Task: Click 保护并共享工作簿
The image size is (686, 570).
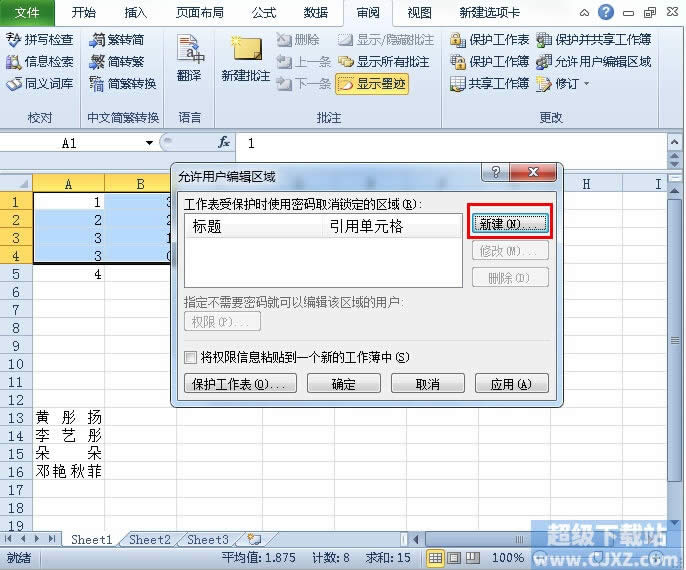Action: [x=594, y=40]
